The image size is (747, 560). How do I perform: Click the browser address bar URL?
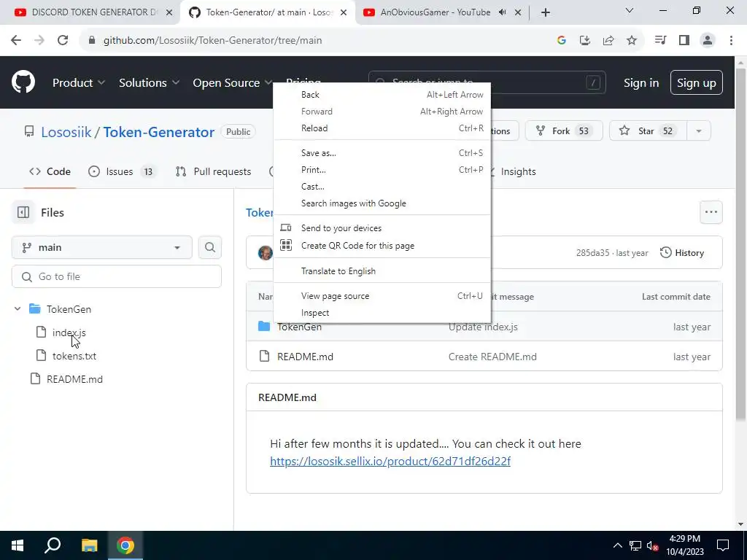tap(212, 41)
